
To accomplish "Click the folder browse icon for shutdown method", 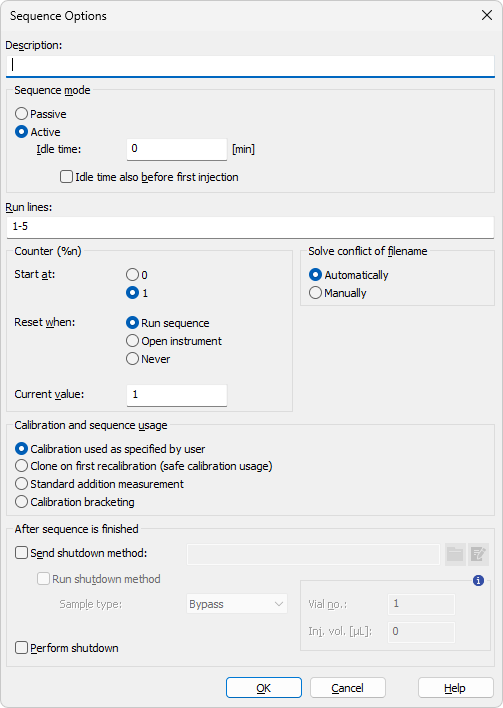I will [455, 554].
